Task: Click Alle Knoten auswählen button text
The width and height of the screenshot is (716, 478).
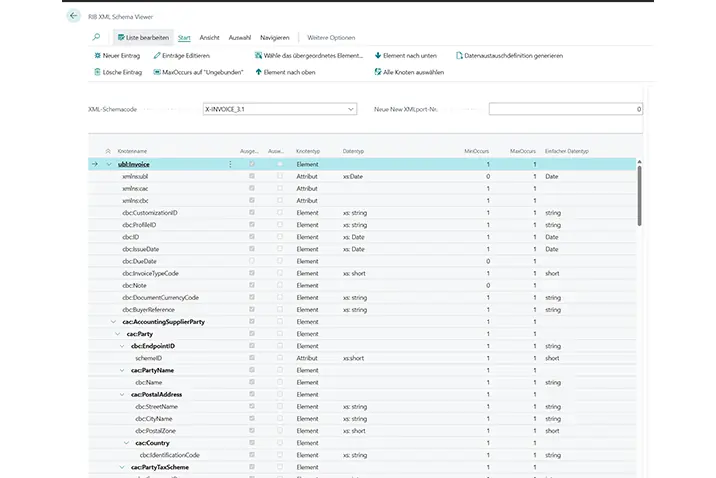Action: (x=413, y=72)
